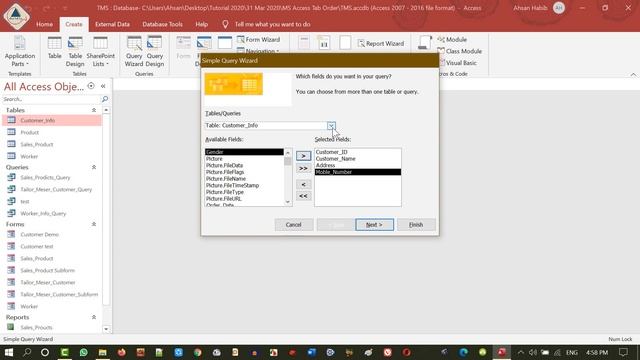Collapse the Queries group
640x360 pixels.
(x=94, y=167)
